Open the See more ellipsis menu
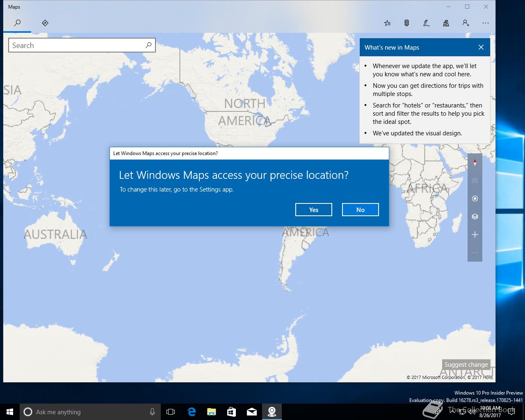Viewport: 525px width, 420px height. (x=486, y=23)
